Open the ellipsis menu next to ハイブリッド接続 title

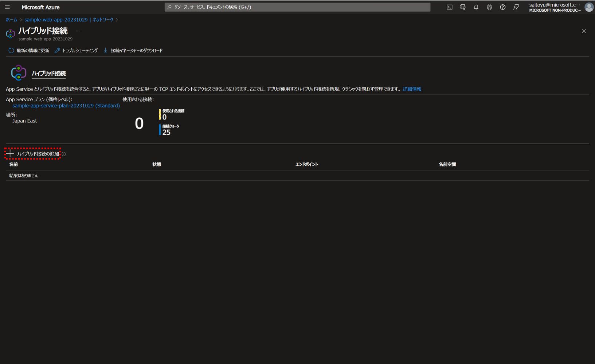[x=78, y=31]
